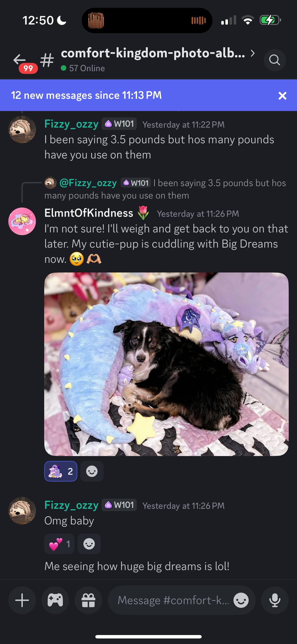Open the dog and dragon plush photo
The image size is (297, 644).
coord(166,364)
